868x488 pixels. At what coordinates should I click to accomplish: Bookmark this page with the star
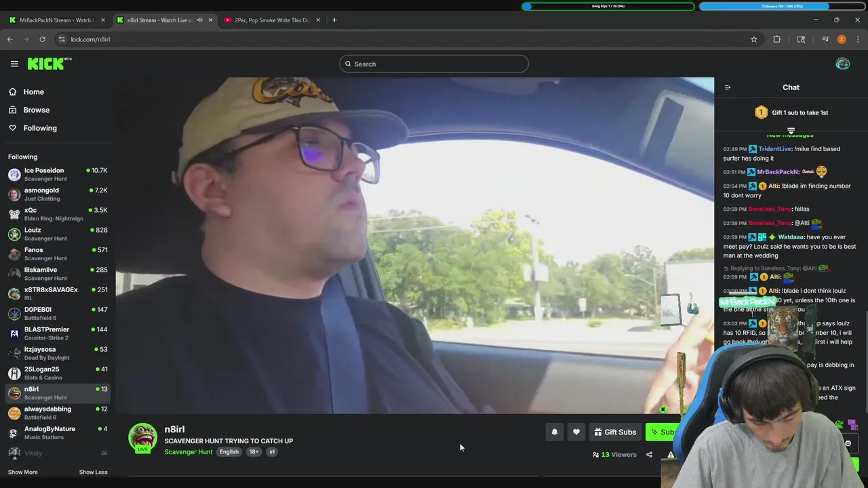(x=754, y=39)
